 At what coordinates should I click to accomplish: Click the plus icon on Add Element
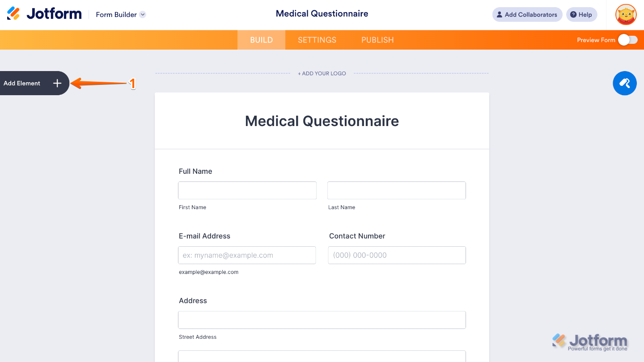(x=57, y=83)
